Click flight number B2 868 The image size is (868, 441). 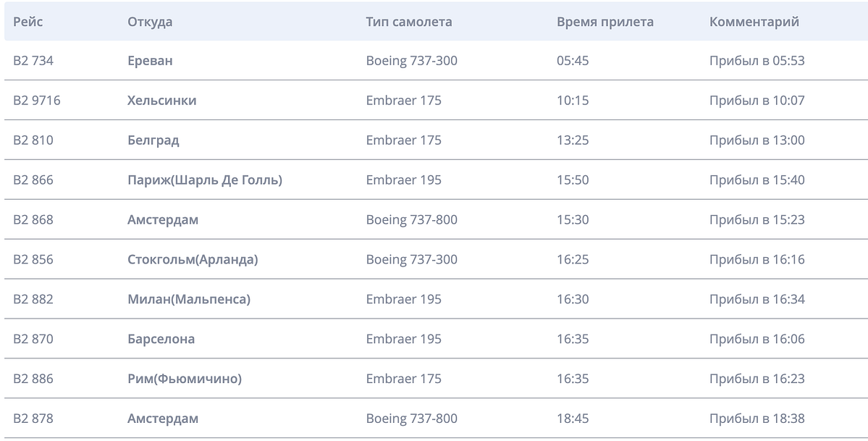[x=33, y=219]
